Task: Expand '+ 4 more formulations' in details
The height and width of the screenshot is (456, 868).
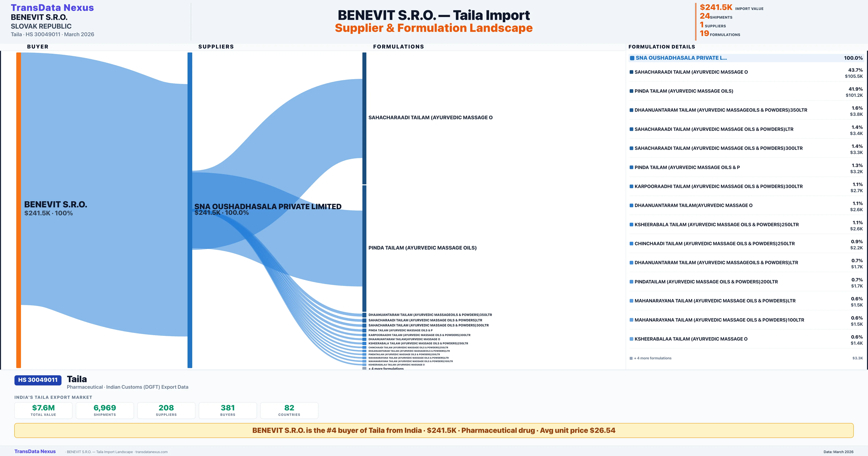Action: coord(652,358)
